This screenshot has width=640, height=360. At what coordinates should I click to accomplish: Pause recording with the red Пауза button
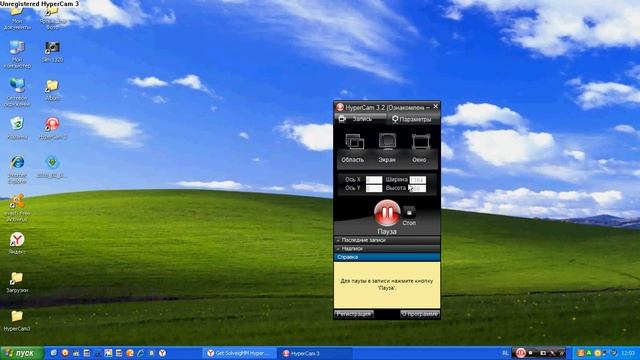tap(387, 213)
